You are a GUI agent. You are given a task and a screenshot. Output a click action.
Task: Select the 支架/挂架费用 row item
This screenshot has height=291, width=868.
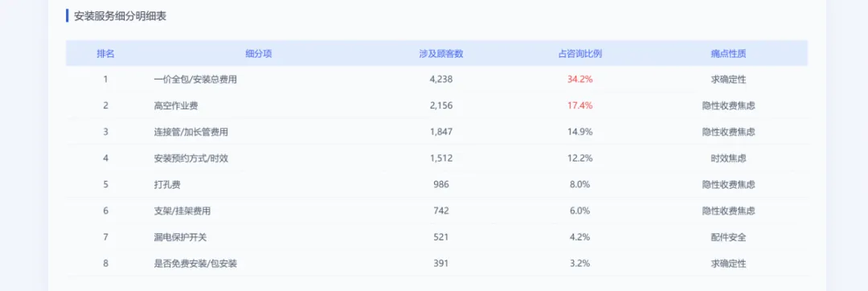point(182,211)
